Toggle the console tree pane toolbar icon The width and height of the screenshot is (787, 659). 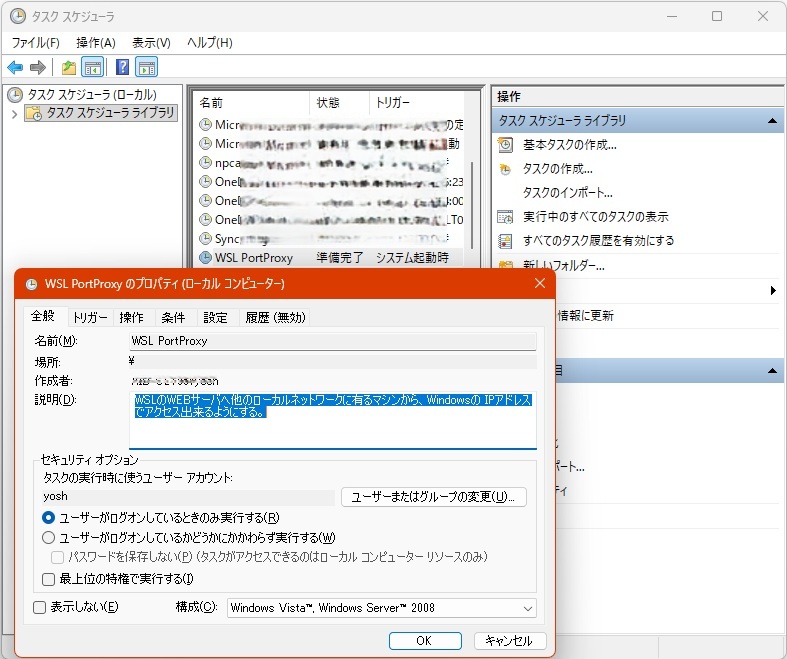pos(92,68)
